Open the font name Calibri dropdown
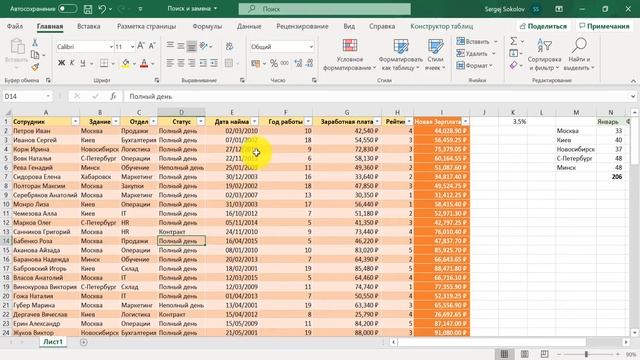The image size is (640, 360). (111, 47)
